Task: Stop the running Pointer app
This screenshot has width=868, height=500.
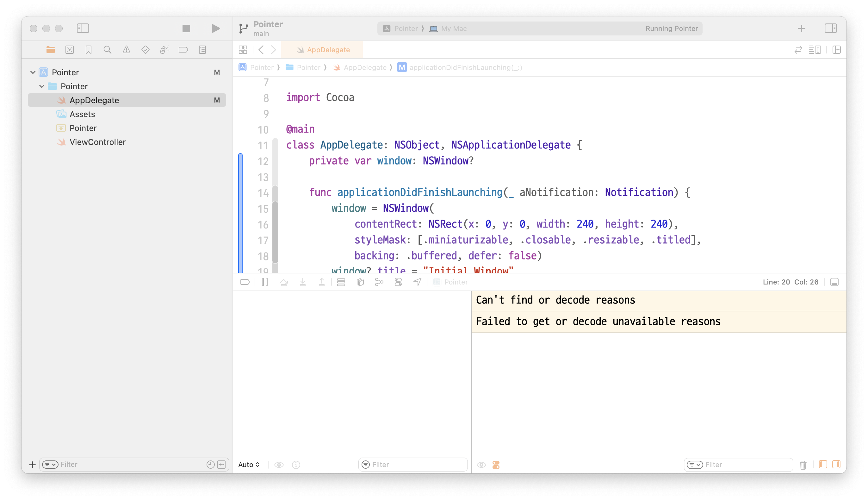Action: (186, 28)
